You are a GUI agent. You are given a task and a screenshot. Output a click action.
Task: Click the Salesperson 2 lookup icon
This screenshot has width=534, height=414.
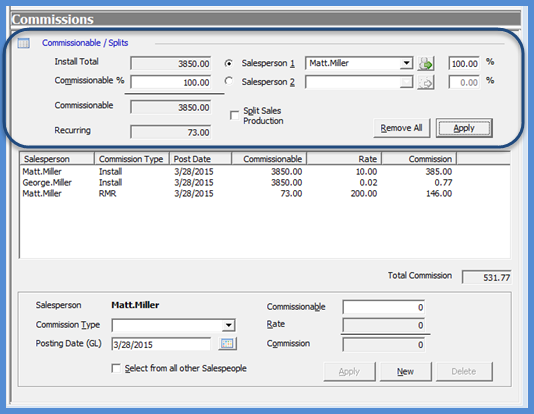[x=426, y=82]
